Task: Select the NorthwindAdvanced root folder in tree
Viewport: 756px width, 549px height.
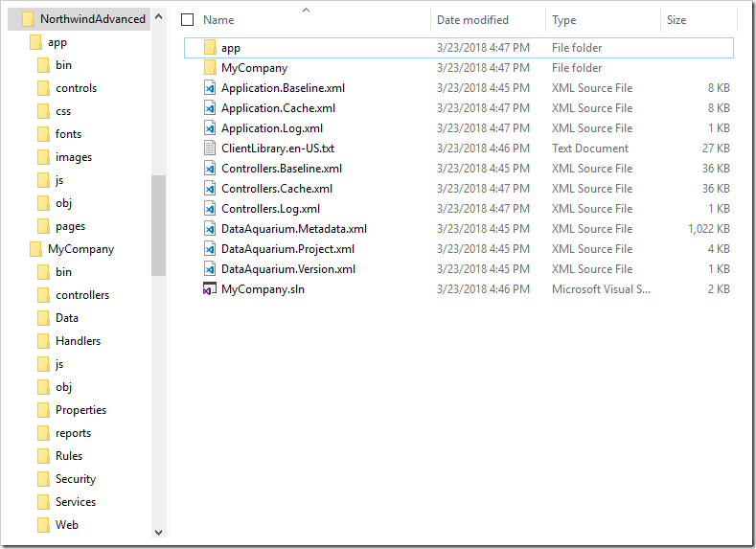Action: (79, 19)
